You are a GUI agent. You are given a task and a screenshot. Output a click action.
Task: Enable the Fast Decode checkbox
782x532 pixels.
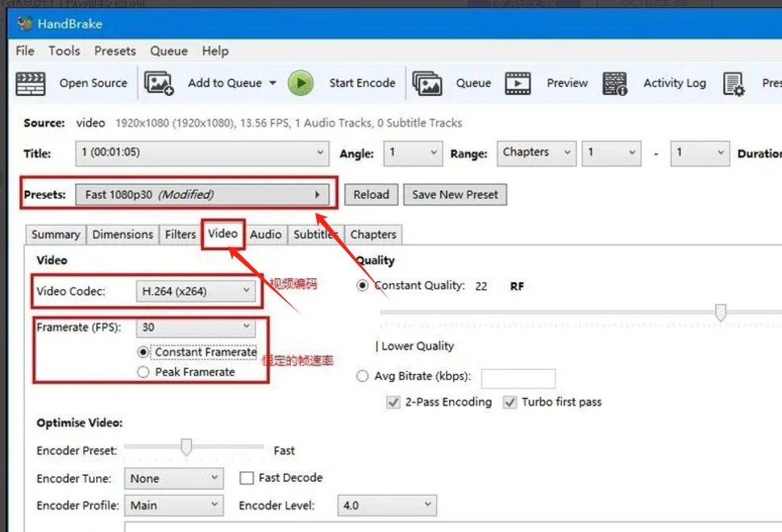[x=247, y=478]
